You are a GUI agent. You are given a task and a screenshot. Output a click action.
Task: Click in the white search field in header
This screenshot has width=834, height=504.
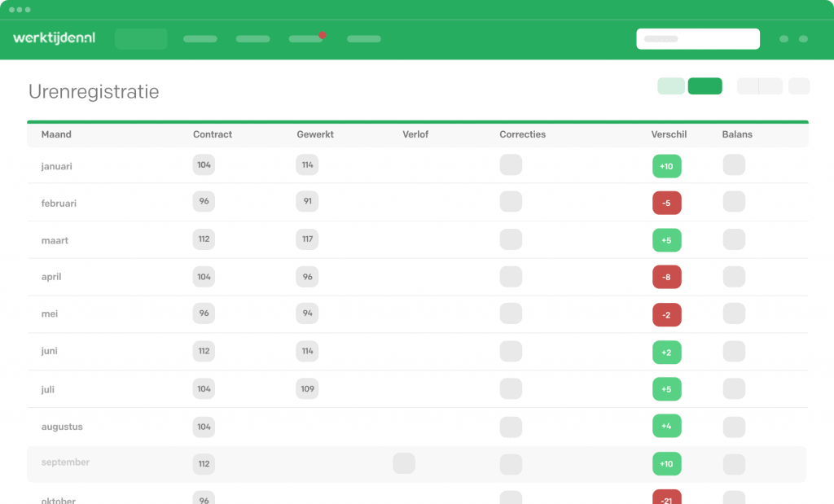pos(698,38)
